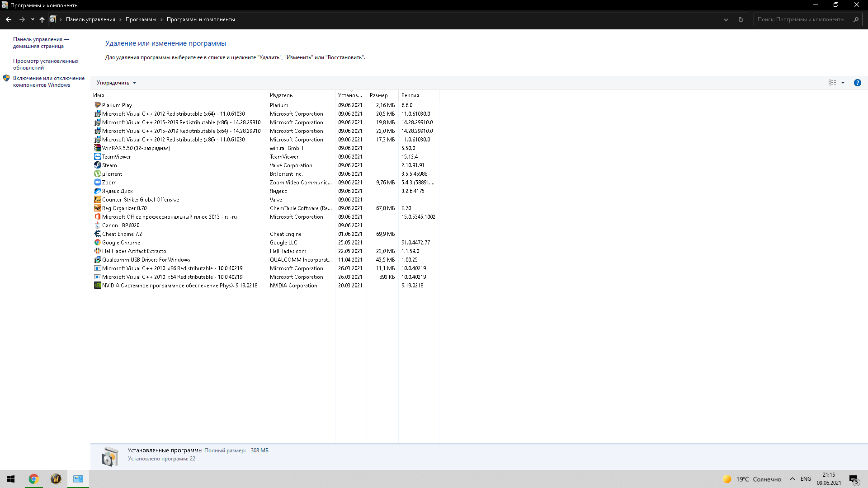Click the Plarium Play program icon
Screen dimensions: 868x488
click(97, 105)
